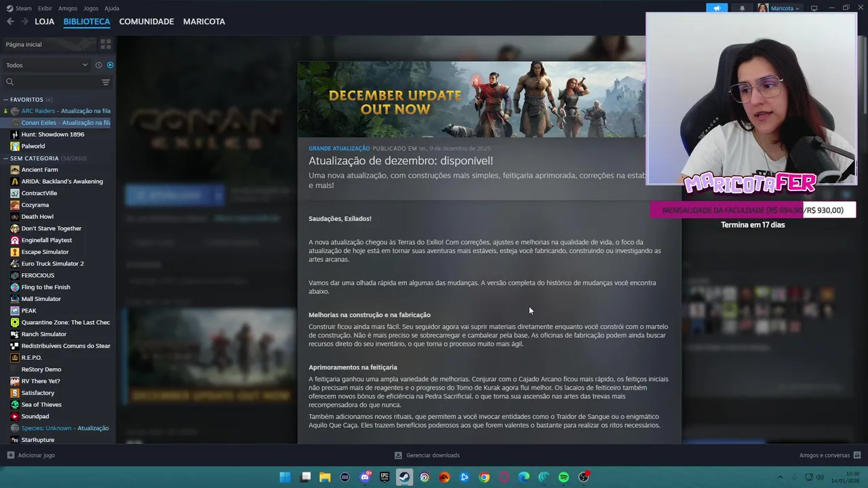Click the library search magnifier icon

[9, 82]
